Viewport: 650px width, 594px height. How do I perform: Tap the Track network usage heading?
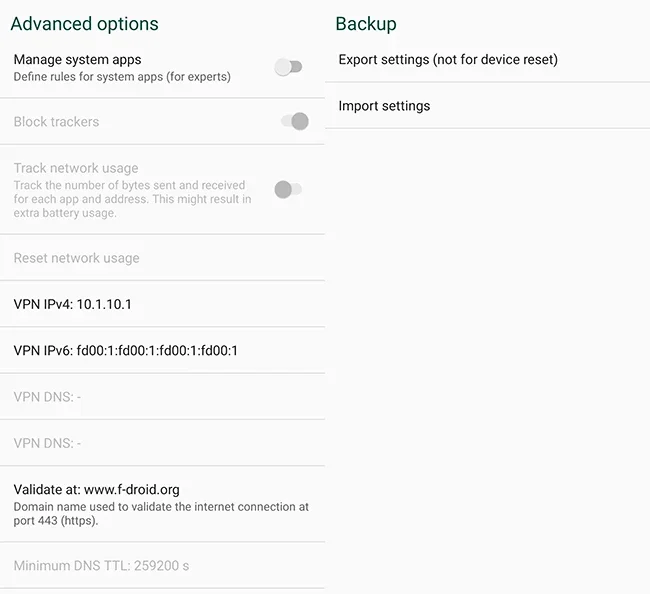pos(76,168)
